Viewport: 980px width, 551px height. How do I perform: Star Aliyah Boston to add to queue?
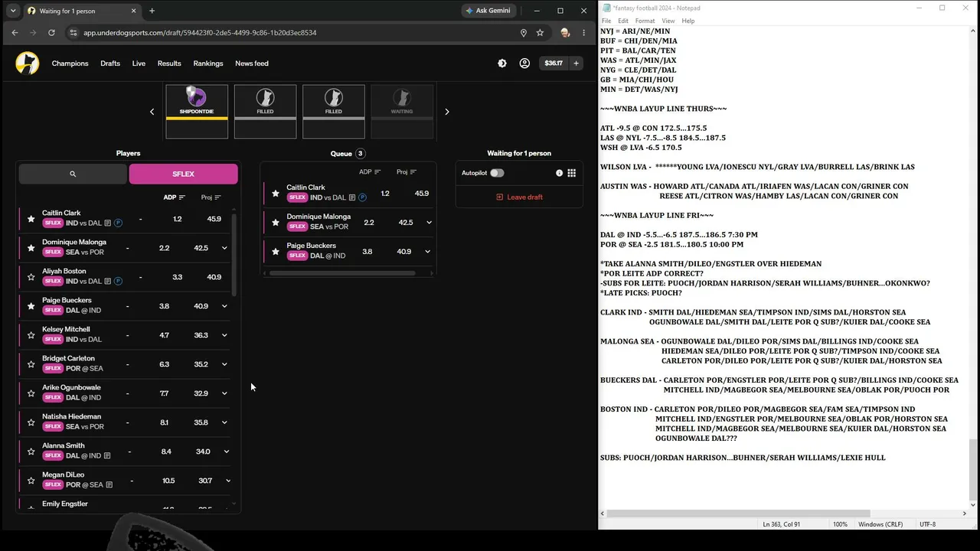tap(31, 277)
